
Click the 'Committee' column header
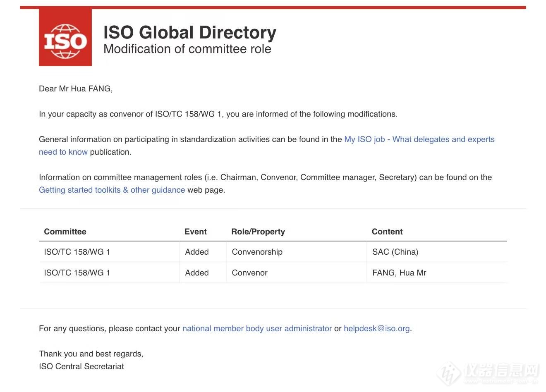65,232
